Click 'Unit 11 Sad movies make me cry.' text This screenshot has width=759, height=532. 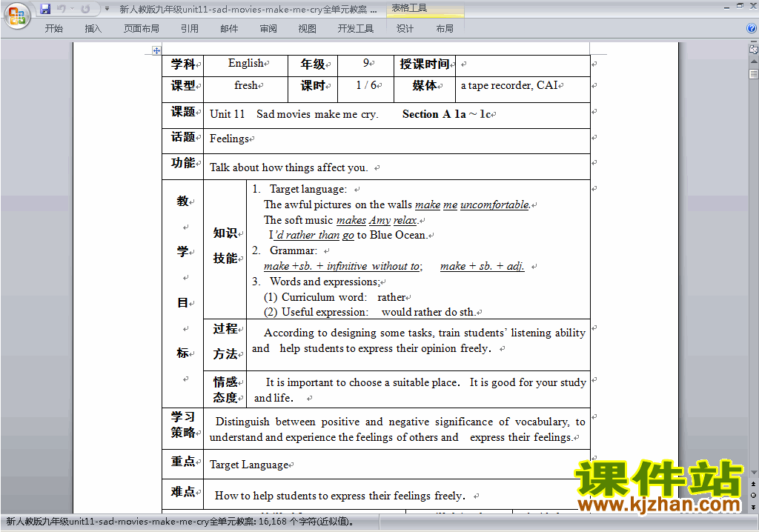click(294, 114)
